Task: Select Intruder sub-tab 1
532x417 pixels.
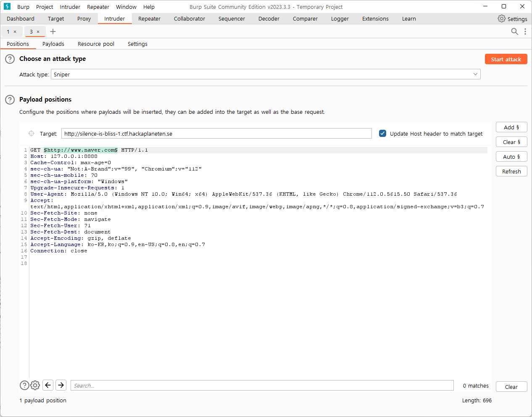Action: pos(8,31)
